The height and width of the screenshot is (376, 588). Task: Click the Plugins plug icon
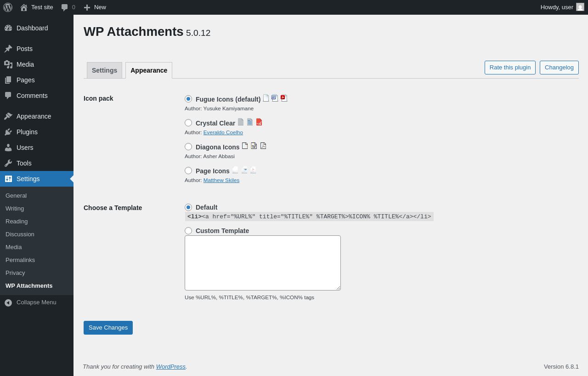[8, 132]
